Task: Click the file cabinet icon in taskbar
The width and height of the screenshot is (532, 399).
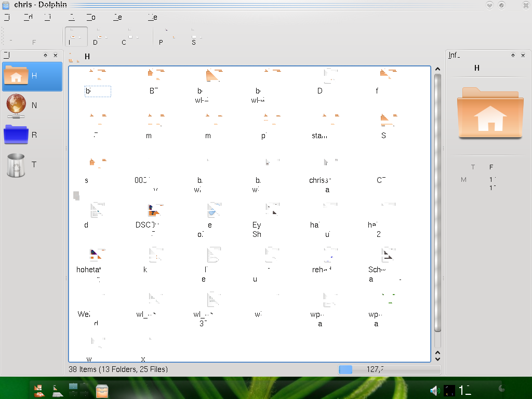Action: pyautogui.click(x=102, y=390)
